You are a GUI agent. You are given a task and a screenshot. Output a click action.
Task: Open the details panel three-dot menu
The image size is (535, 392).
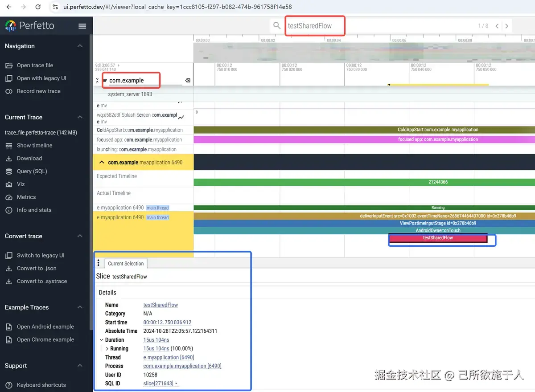pos(99,263)
